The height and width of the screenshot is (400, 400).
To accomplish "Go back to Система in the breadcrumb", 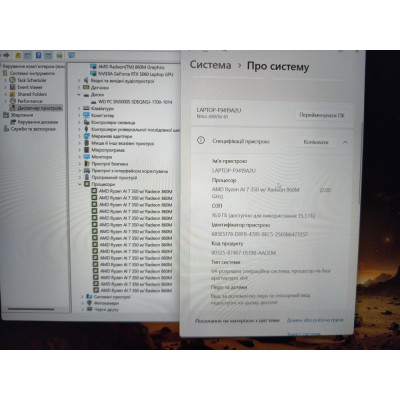I will click(x=210, y=65).
